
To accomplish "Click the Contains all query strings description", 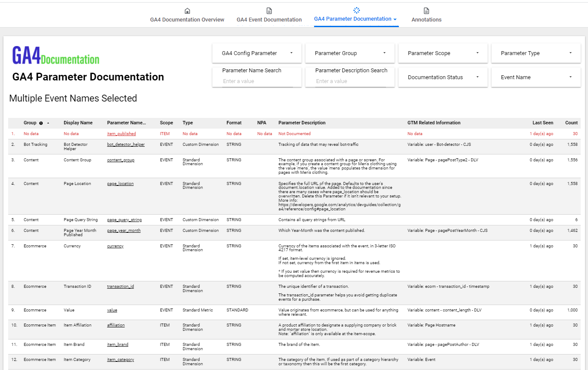I will pyautogui.click(x=312, y=220).
